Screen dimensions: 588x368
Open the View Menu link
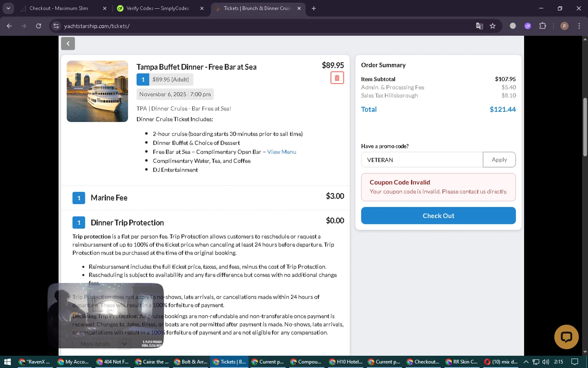click(281, 152)
